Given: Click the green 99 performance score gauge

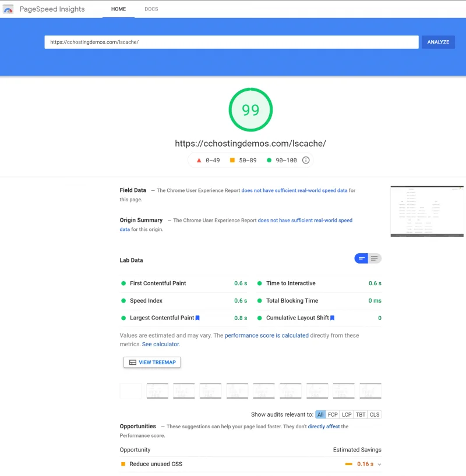Looking at the screenshot, I should coord(250,109).
